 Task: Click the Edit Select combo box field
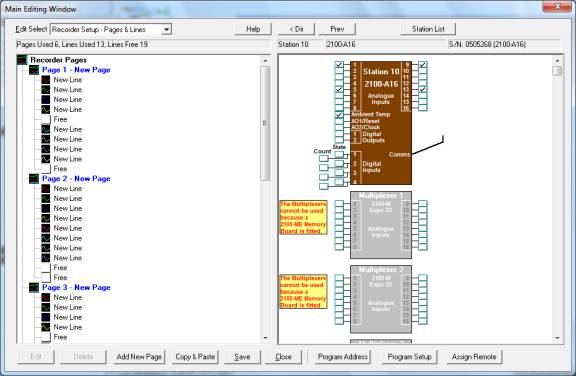[111, 29]
